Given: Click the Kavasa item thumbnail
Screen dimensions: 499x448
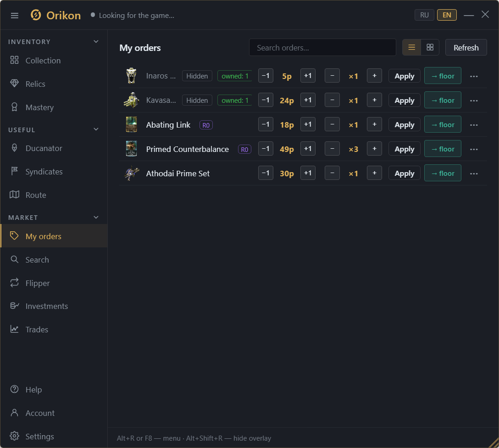Looking at the screenshot, I should pyautogui.click(x=131, y=100).
